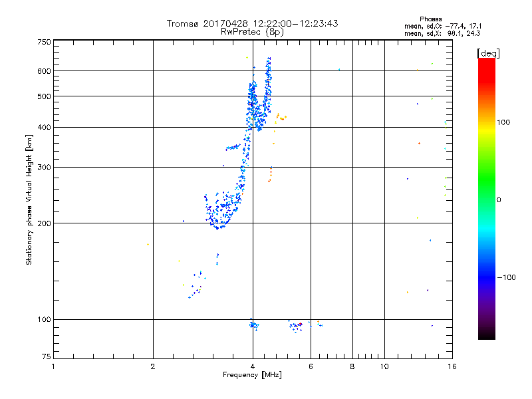Click the 'mean, sd,X: 98.1, 24.3' line
The image size is (532, 399).
coord(442,33)
